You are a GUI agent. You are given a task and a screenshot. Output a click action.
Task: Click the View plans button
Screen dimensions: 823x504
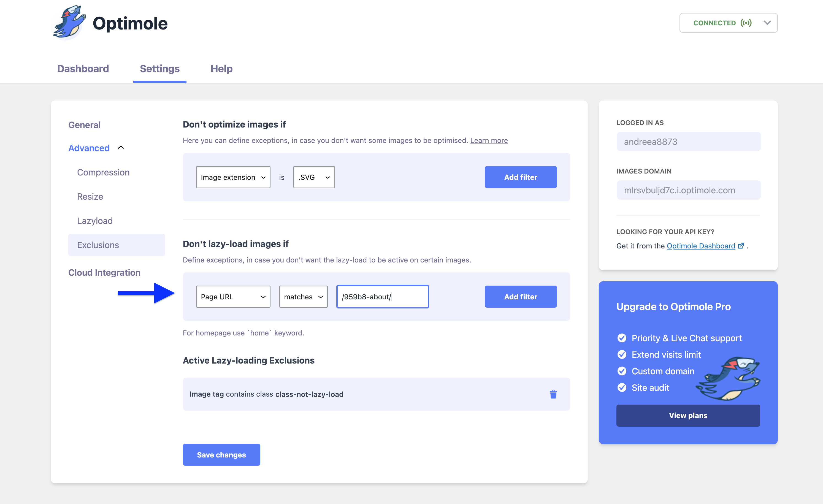pyautogui.click(x=688, y=416)
